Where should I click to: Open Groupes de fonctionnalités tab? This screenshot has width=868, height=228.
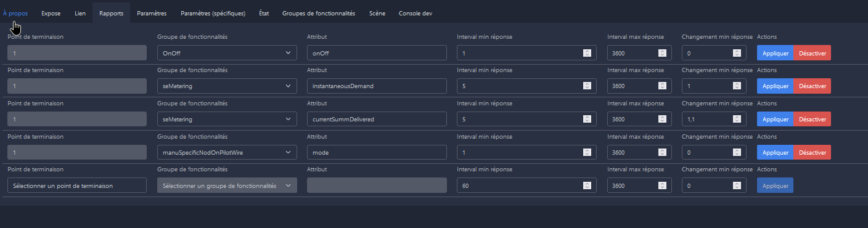pos(319,13)
